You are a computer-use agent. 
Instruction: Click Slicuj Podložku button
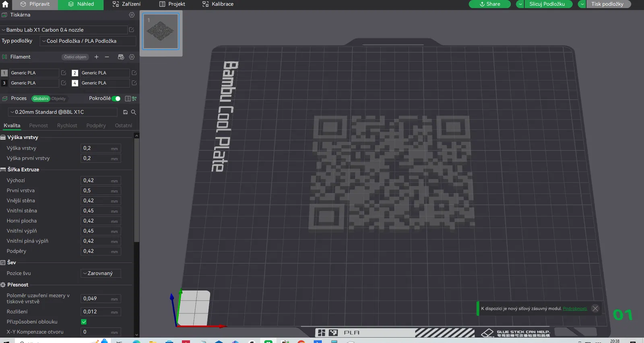(547, 4)
